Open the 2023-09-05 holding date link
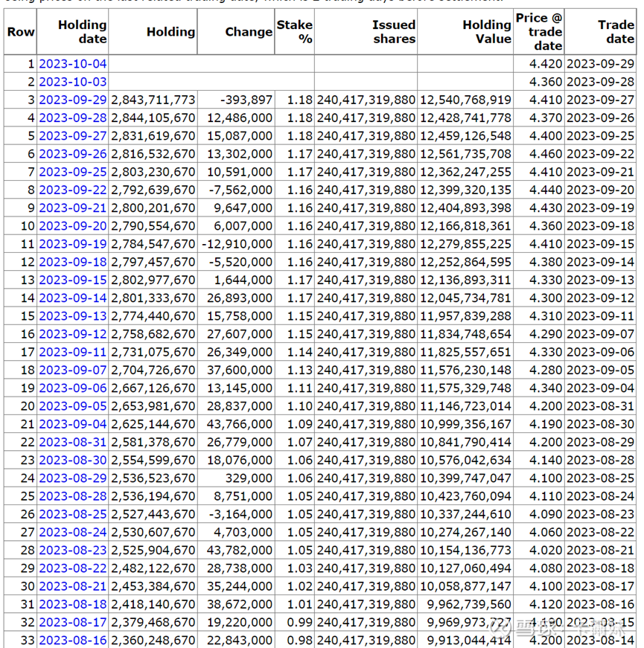 [x=73, y=406]
